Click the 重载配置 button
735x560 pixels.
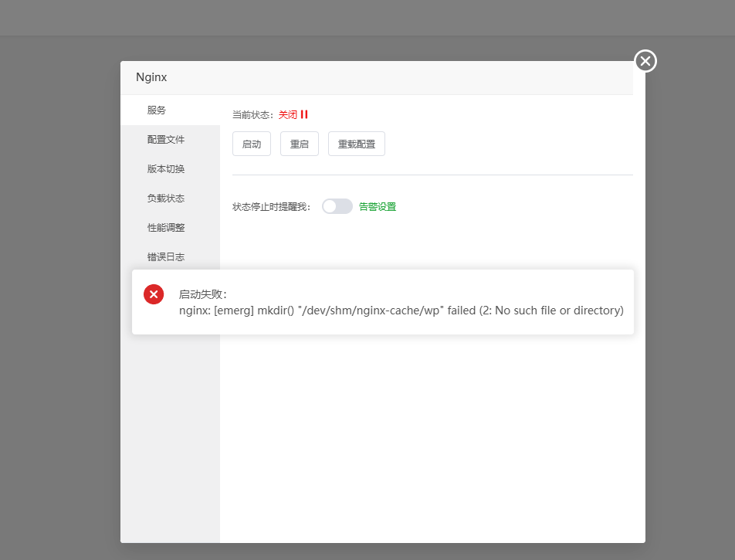[x=357, y=144]
